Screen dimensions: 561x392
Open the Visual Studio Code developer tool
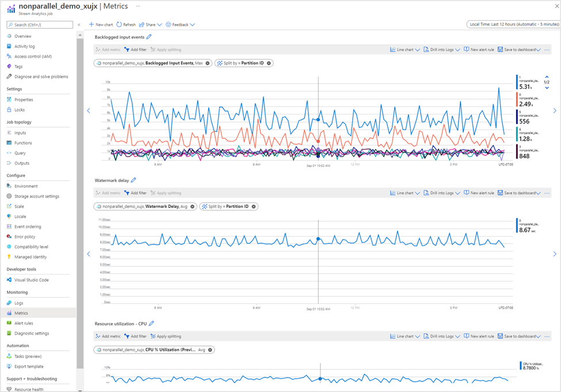[x=32, y=280]
